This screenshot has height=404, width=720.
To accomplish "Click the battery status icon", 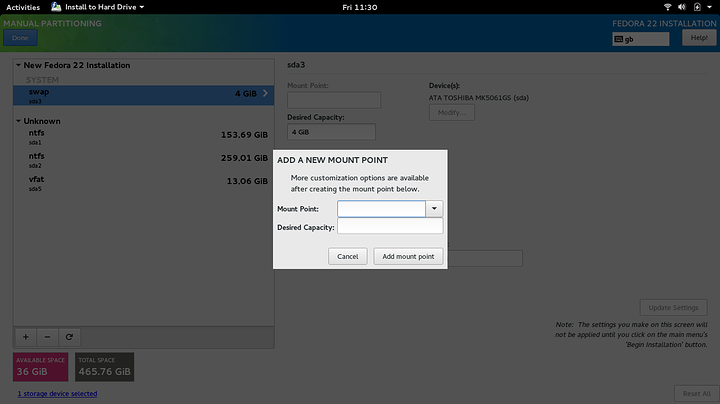I will click(697, 7).
